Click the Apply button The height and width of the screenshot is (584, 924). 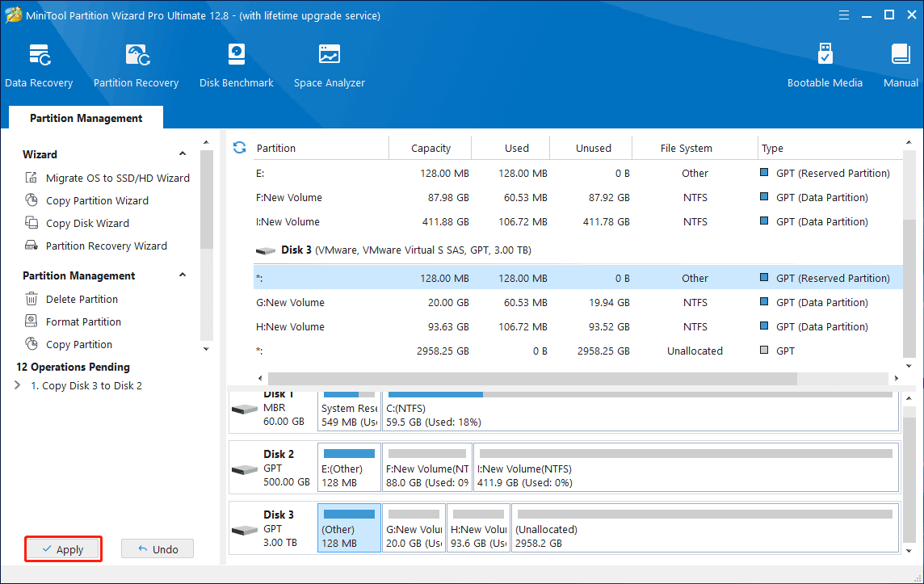pyautogui.click(x=63, y=549)
